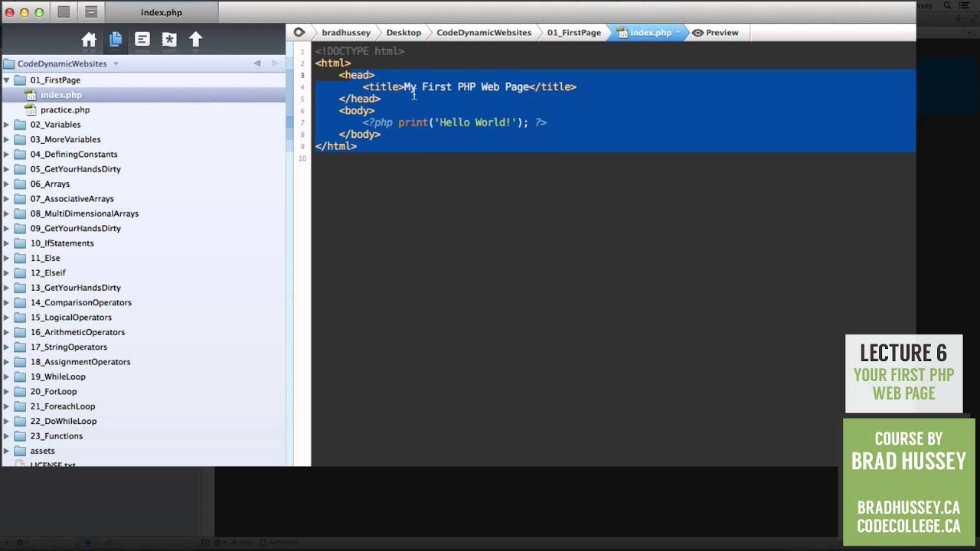Click the CodeDynamicWebsites root folder icon

coord(8,64)
